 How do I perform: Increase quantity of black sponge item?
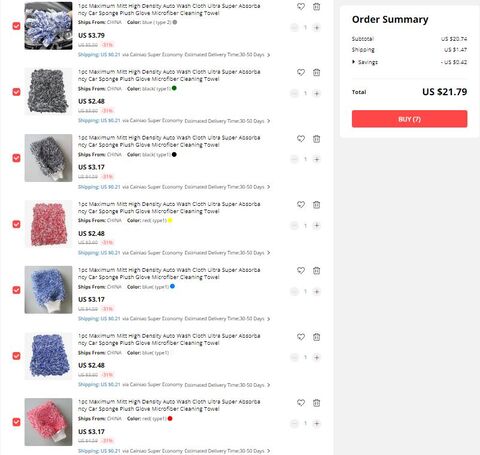317,93
